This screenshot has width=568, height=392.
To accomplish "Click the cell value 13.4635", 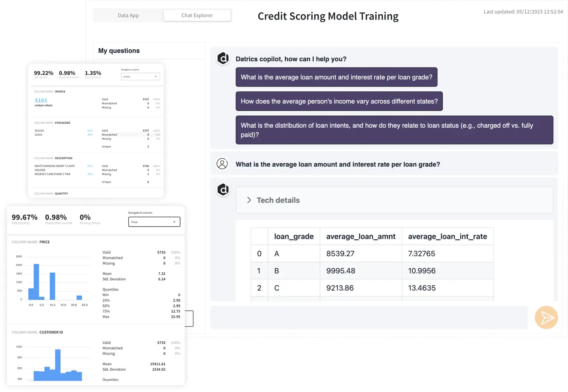I will [x=422, y=288].
